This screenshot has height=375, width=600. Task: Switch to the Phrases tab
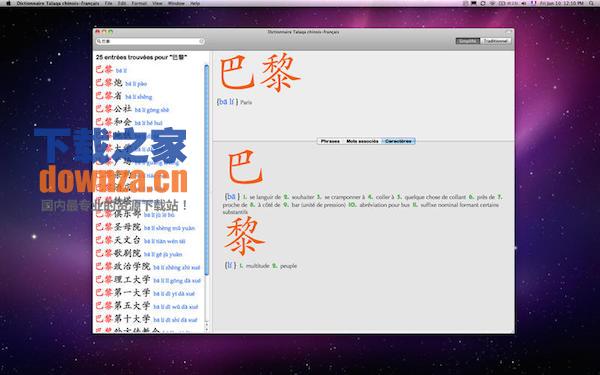coord(330,141)
